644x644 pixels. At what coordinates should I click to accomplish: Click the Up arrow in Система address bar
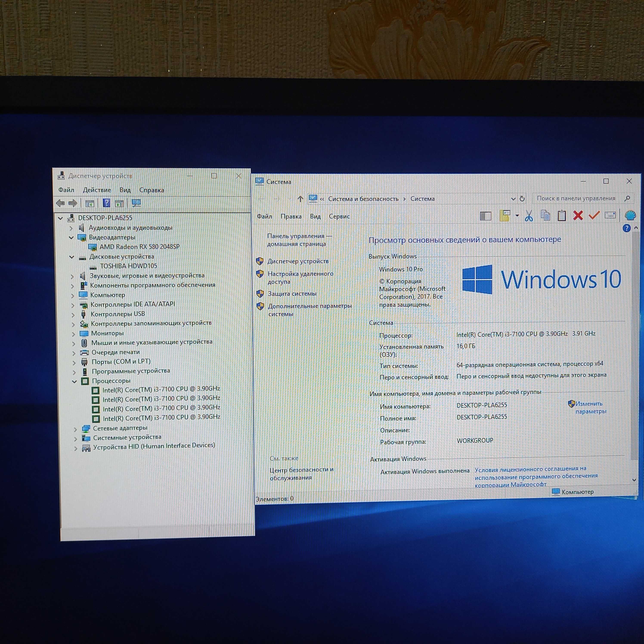coord(300,199)
